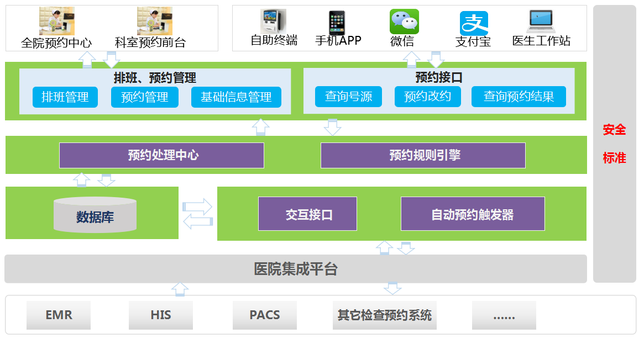The image size is (644, 344).
Task: Click the 排班、预约管理 heading text
Action: click(155, 77)
